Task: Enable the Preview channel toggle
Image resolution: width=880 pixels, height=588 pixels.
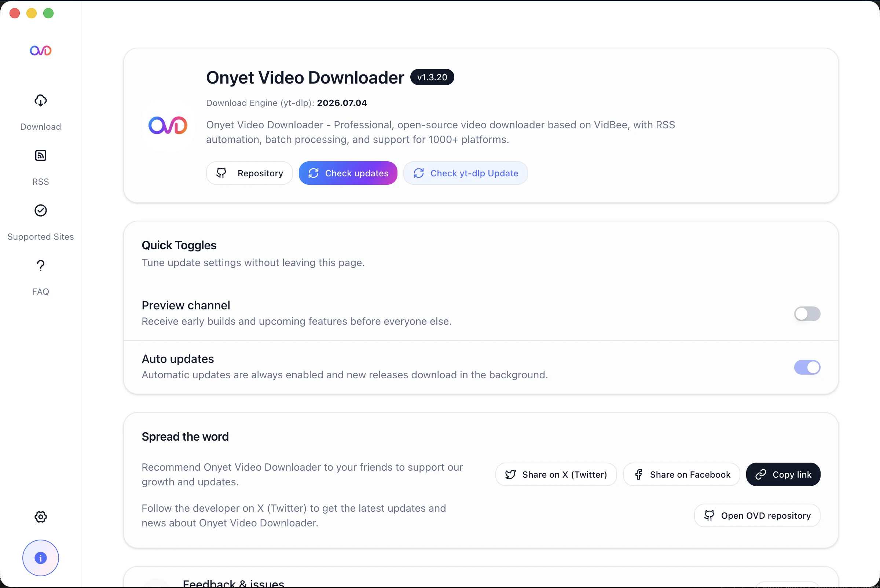Action: click(x=807, y=314)
